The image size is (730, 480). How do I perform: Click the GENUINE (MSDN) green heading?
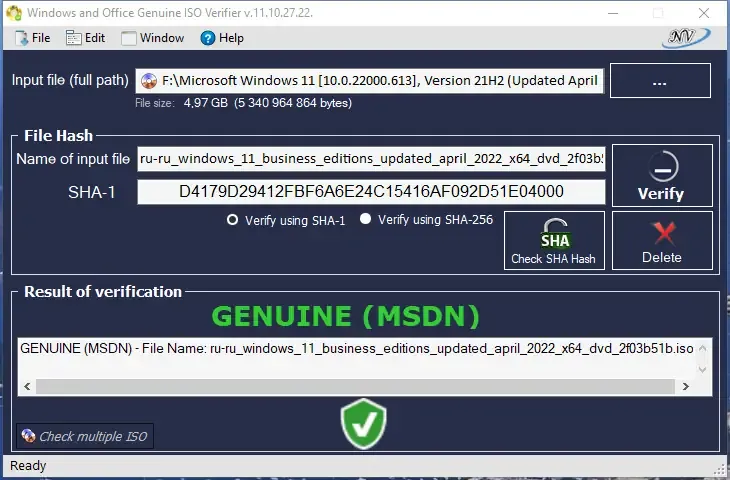click(345, 317)
